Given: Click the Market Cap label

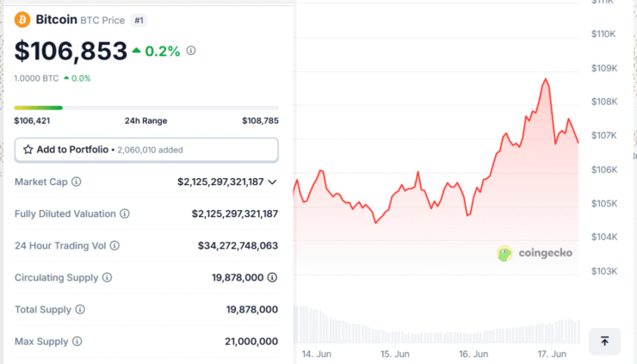Looking at the screenshot, I should (x=41, y=182).
